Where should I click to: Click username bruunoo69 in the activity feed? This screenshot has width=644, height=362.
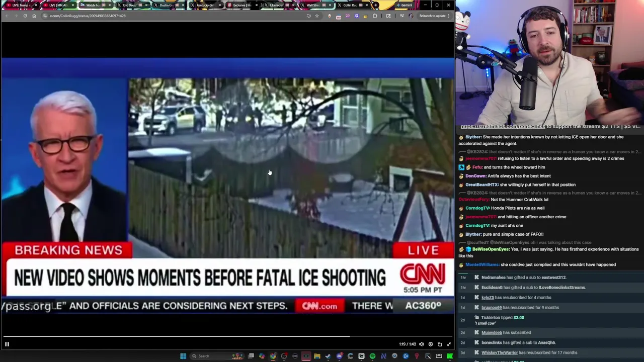(x=492, y=308)
